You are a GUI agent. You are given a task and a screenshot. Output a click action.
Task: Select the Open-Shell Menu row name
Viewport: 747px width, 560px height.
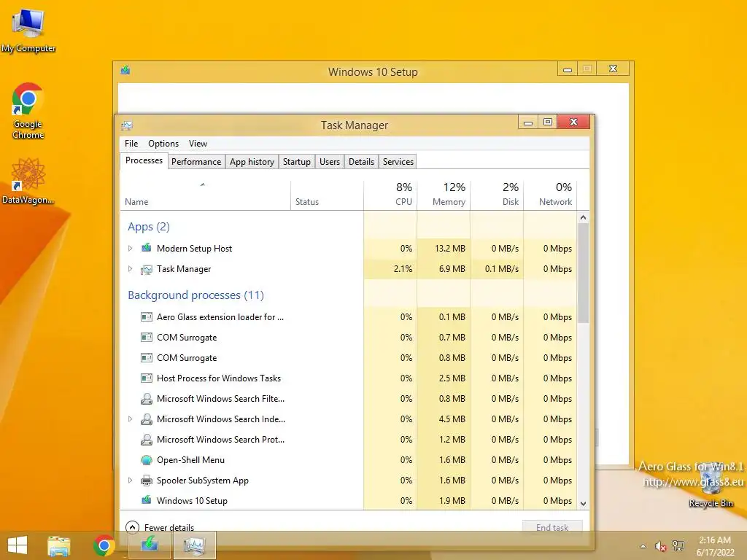pos(190,460)
